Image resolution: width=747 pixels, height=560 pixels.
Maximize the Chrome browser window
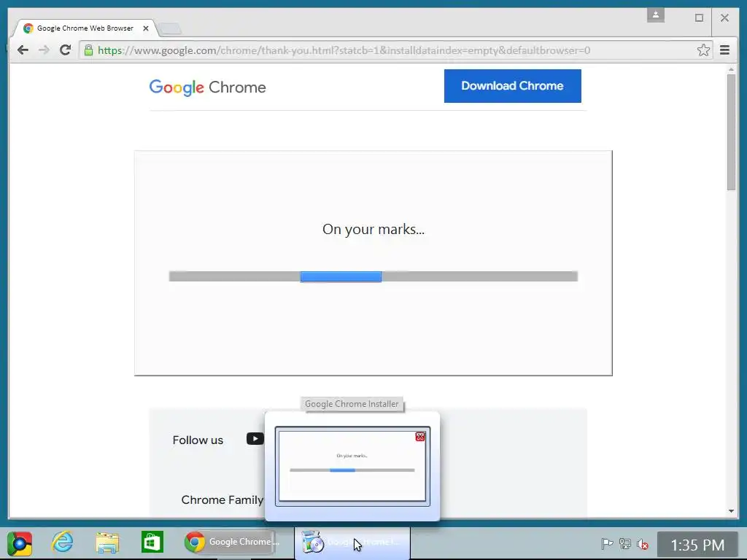coord(699,17)
